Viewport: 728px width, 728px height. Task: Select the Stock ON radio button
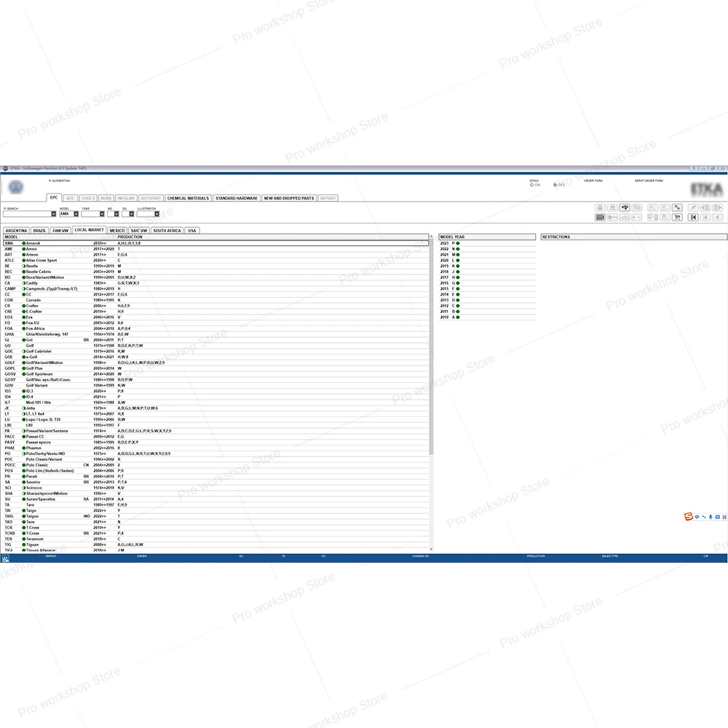(x=531, y=185)
